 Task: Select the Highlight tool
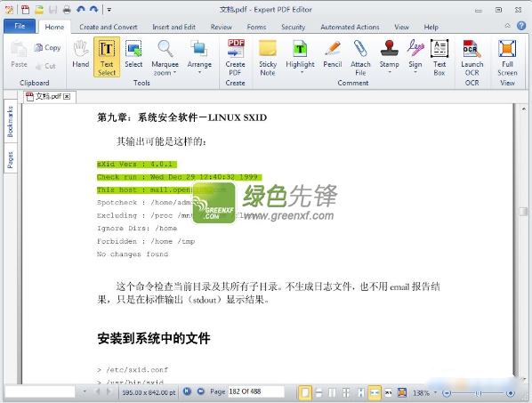(x=300, y=53)
